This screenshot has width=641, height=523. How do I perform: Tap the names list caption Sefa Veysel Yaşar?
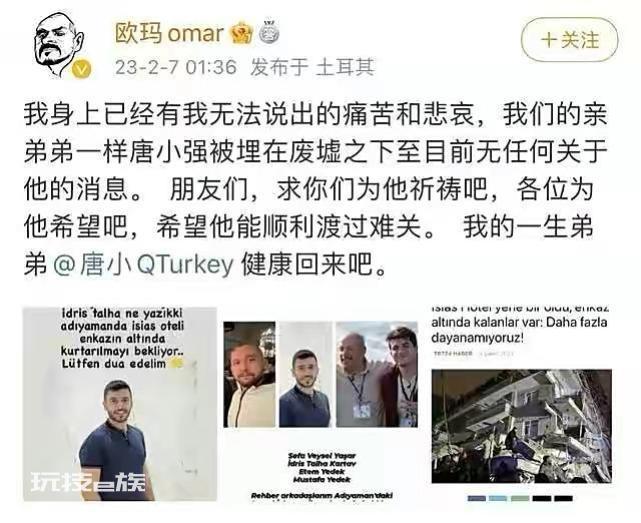click(322, 455)
